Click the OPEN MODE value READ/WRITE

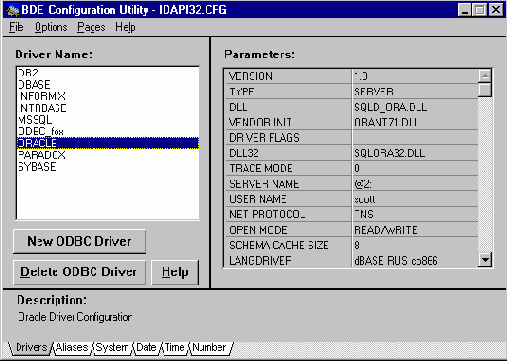point(386,230)
